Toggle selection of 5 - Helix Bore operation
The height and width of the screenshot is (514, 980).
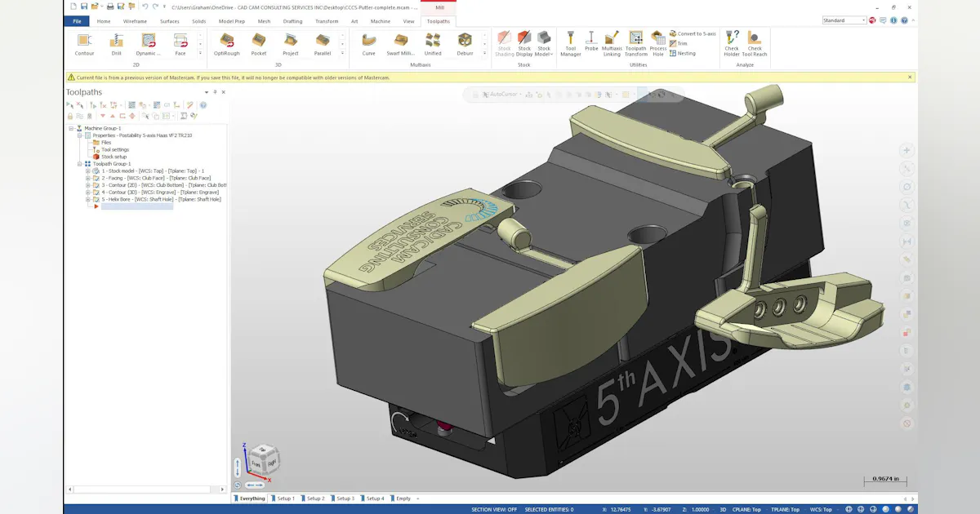click(96, 199)
